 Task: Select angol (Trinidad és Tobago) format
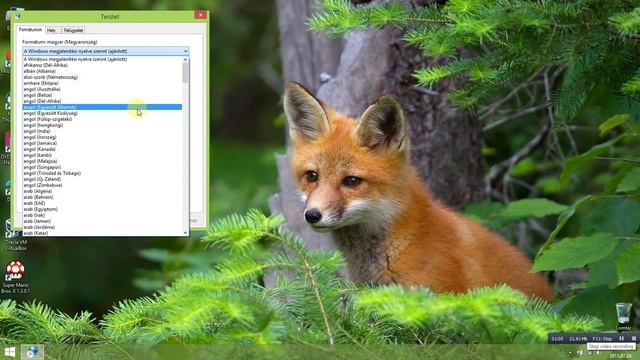click(102, 173)
